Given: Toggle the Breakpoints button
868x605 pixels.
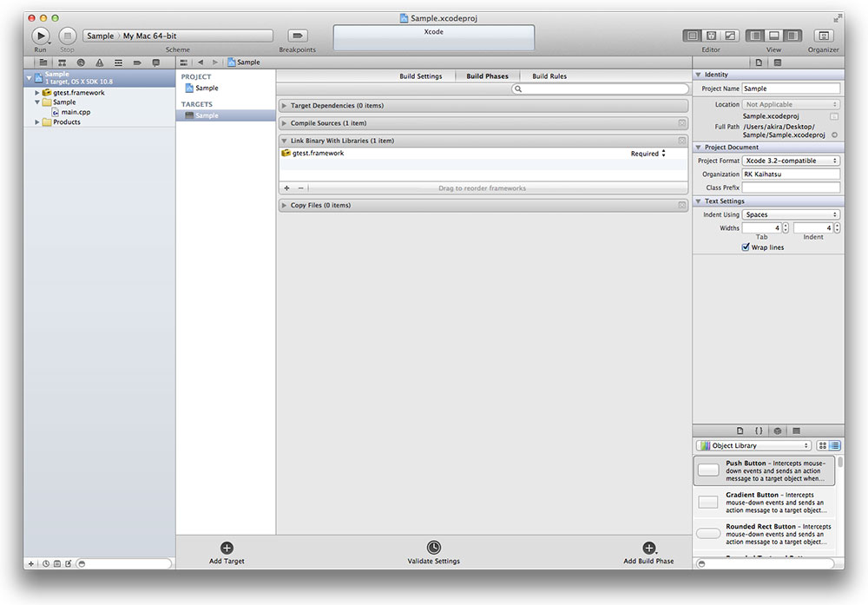Looking at the screenshot, I should pos(297,36).
